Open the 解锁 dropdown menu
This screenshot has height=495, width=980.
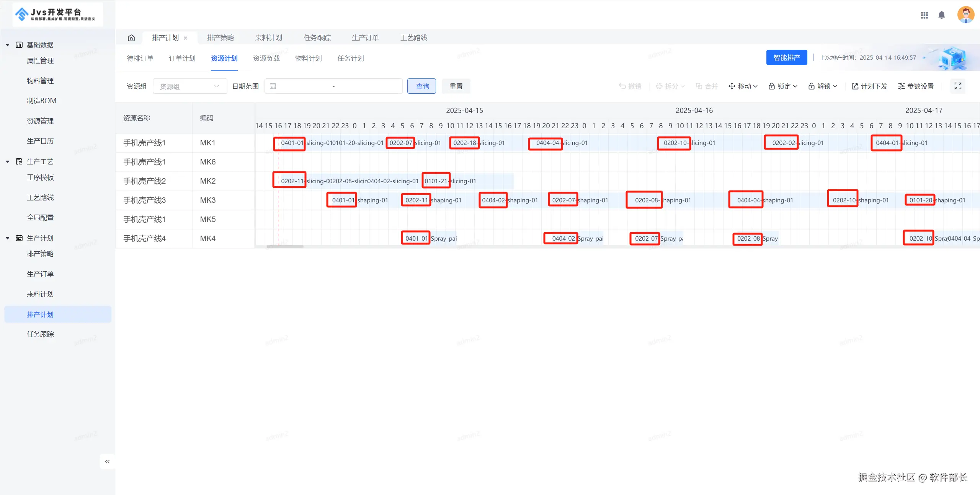click(x=823, y=86)
